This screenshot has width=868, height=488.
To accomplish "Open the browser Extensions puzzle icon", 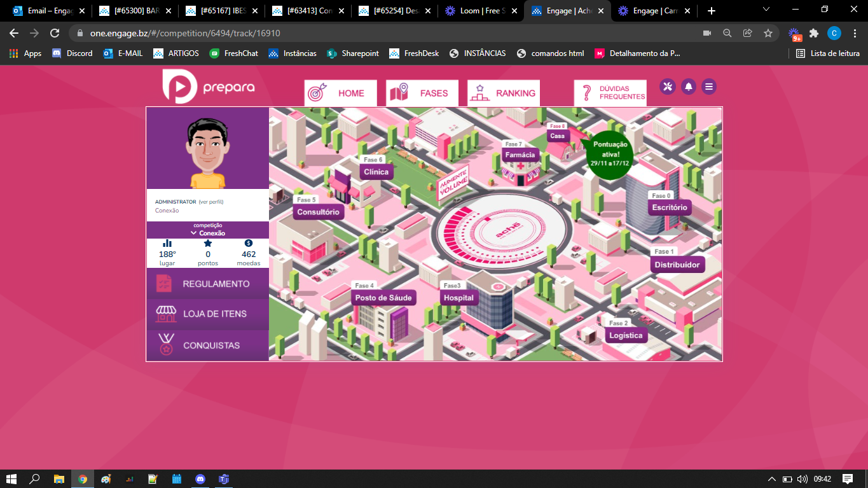I will pos(813,33).
